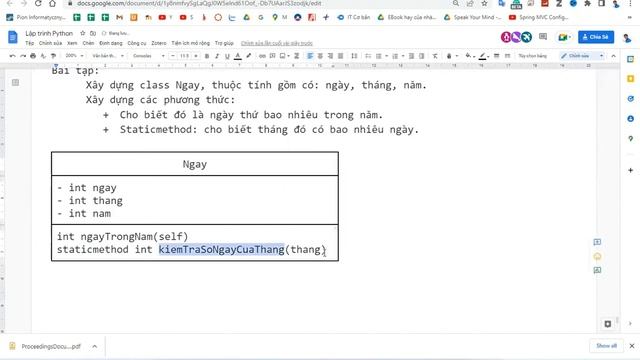
Task: Click the decrease indent icon
Action: (411, 56)
